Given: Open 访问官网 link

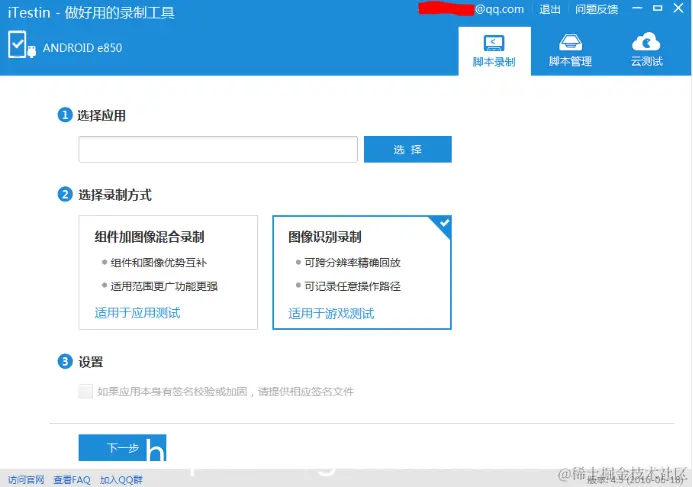Looking at the screenshot, I should 26,479.
